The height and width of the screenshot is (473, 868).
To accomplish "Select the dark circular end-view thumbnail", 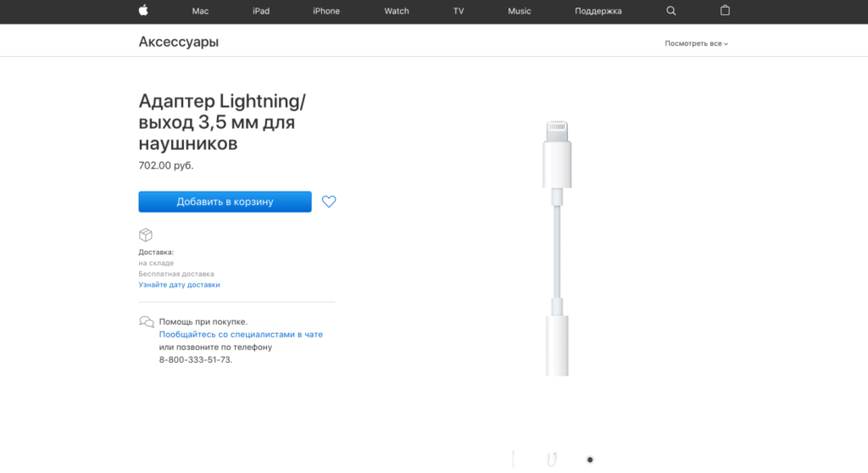I will click(590, 460).
